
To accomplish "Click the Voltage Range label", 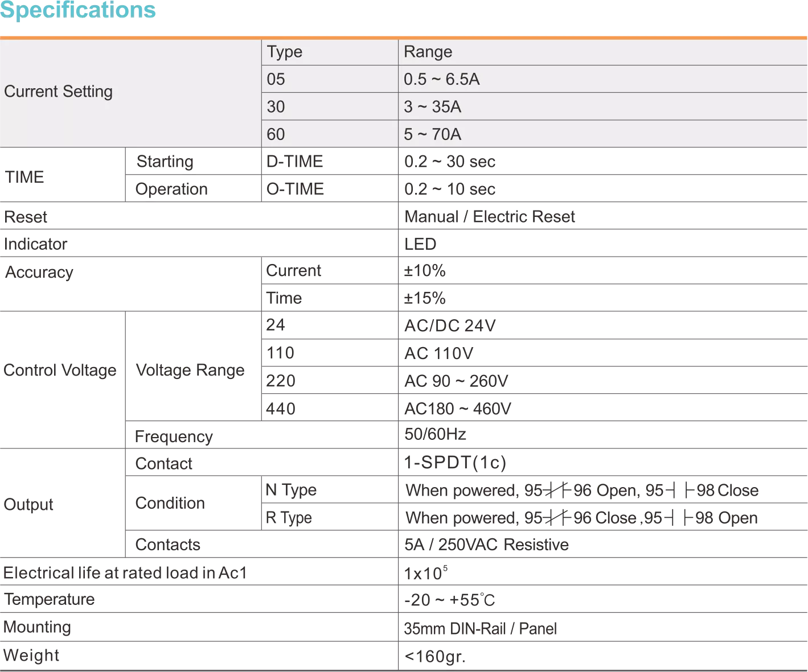I will (189, 370).
